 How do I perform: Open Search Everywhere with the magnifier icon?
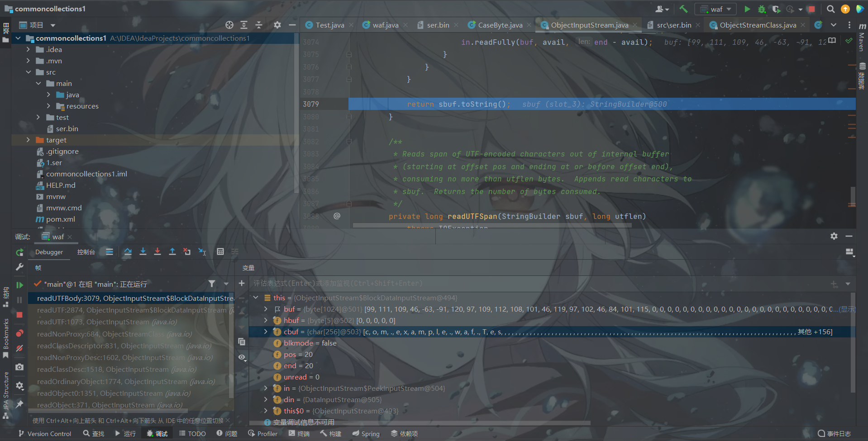(830, 9)
